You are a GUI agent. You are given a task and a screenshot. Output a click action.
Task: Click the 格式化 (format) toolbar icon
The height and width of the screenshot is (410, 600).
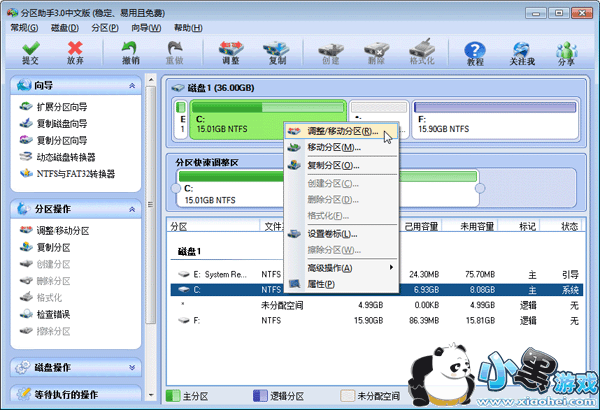tap(422, 53)
